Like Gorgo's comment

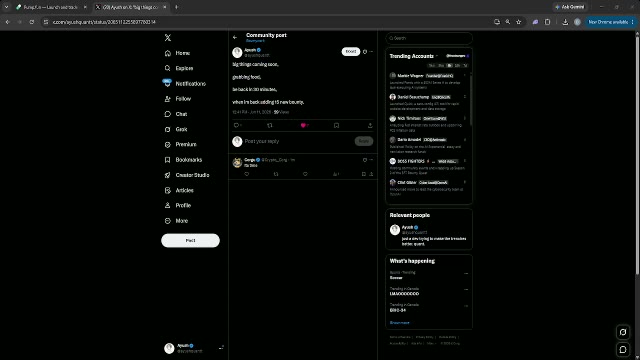pos(305,174)
